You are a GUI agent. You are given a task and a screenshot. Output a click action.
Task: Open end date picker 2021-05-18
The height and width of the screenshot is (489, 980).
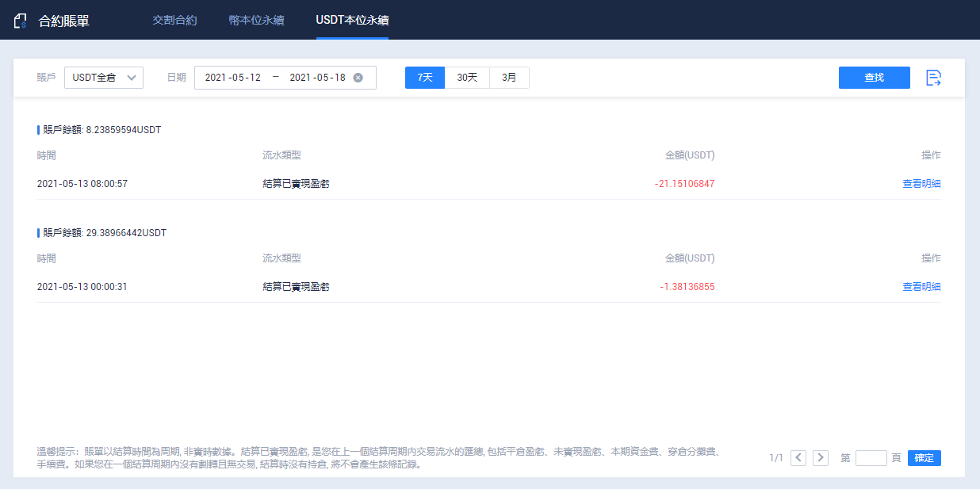click(x=317, y=78)
